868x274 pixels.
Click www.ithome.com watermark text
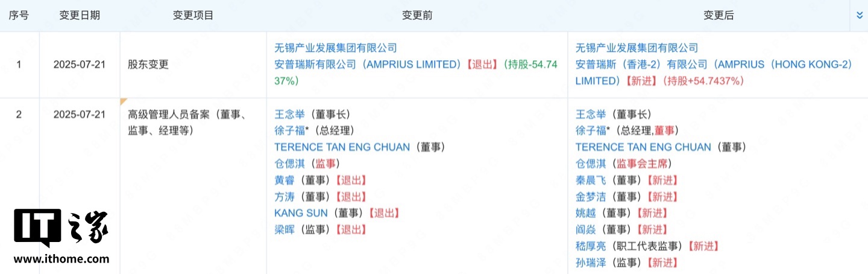pos(61,259)
